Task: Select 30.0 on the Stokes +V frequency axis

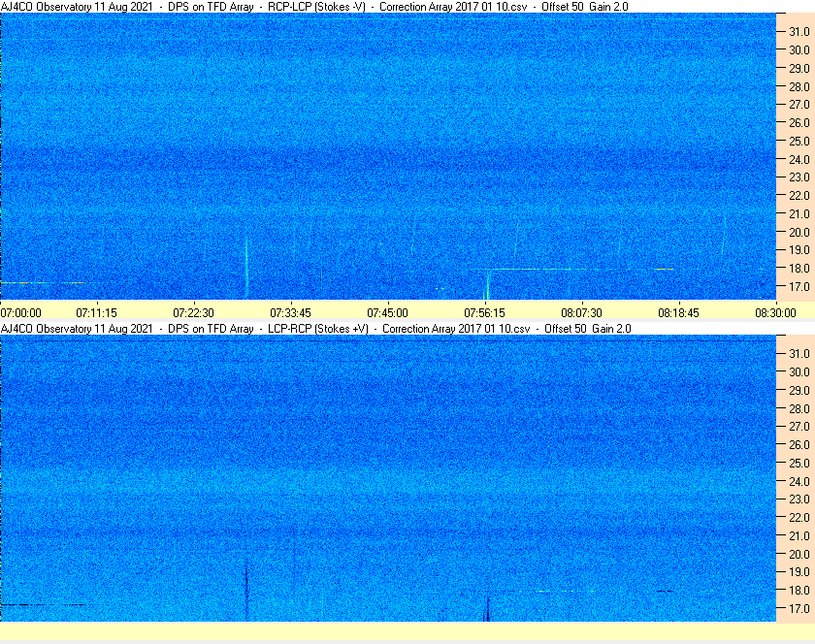Action: (799, 371)
